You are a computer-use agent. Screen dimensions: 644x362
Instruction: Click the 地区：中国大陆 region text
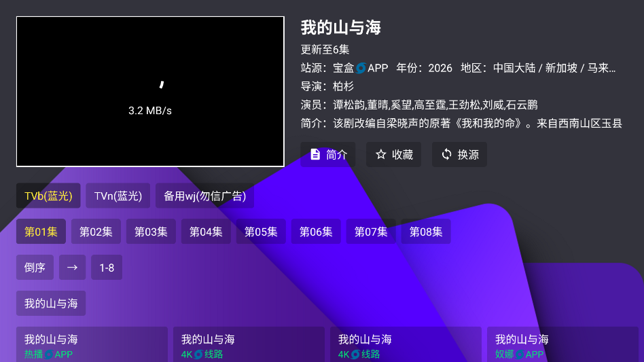tap(538, 68)
